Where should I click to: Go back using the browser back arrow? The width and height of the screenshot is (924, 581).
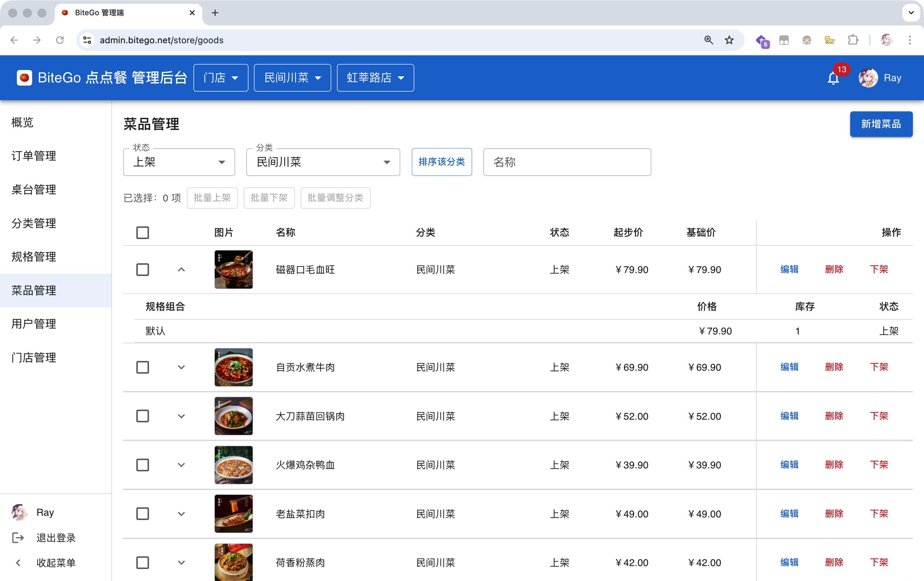[x=14, y=40]
